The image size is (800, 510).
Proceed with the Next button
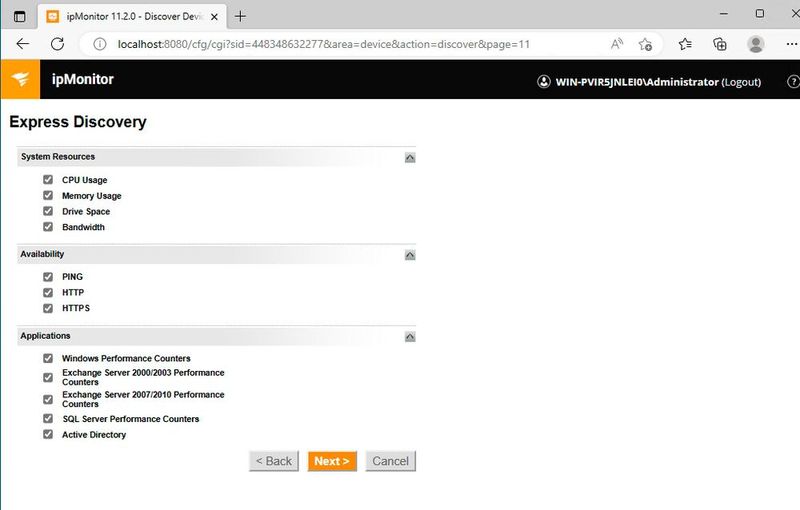[x=332, y=461]
